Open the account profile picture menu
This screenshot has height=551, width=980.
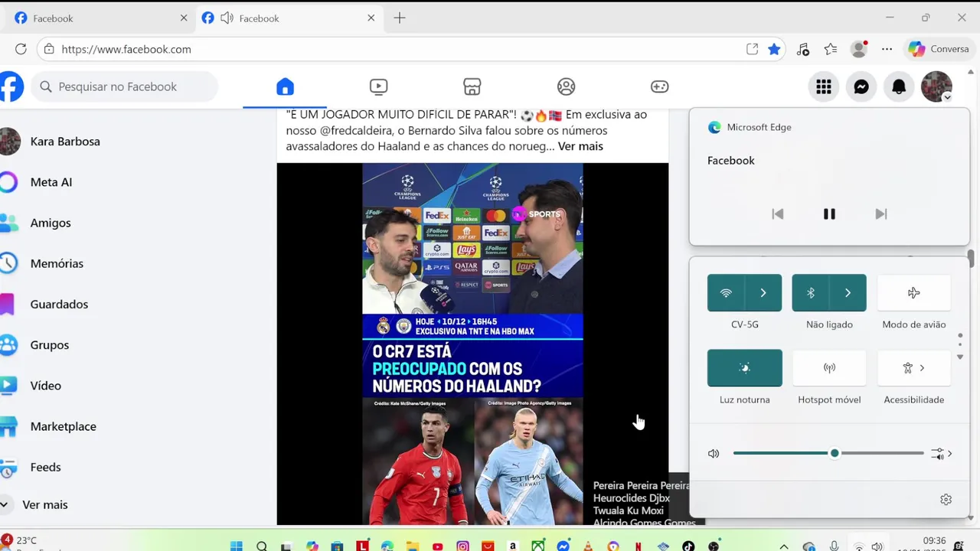click(936, 86)
